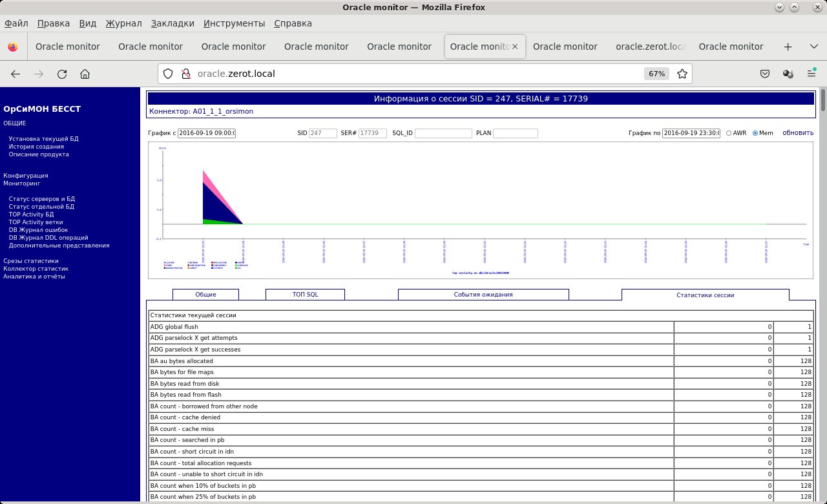
Task: Switch to the ТОП SQL tab
Action: coord(305,295)
